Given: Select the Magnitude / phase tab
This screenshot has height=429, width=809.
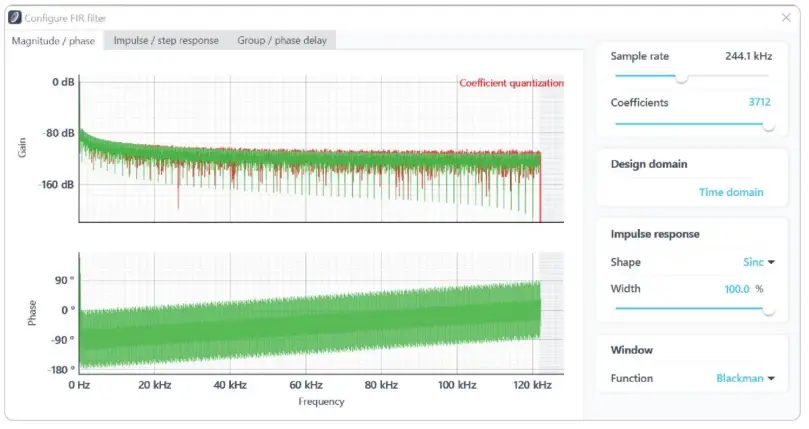Looking at the screenshot, I should (53, 41).
